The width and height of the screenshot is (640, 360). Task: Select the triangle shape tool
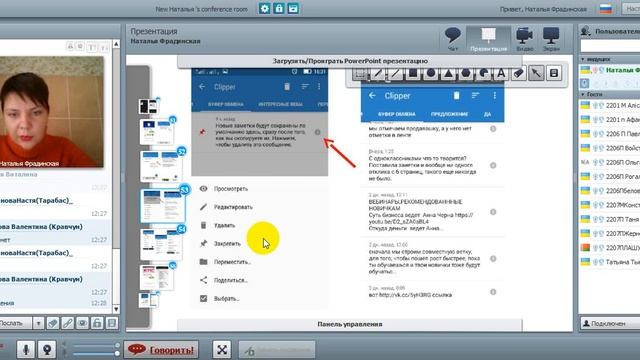[448, 73]
